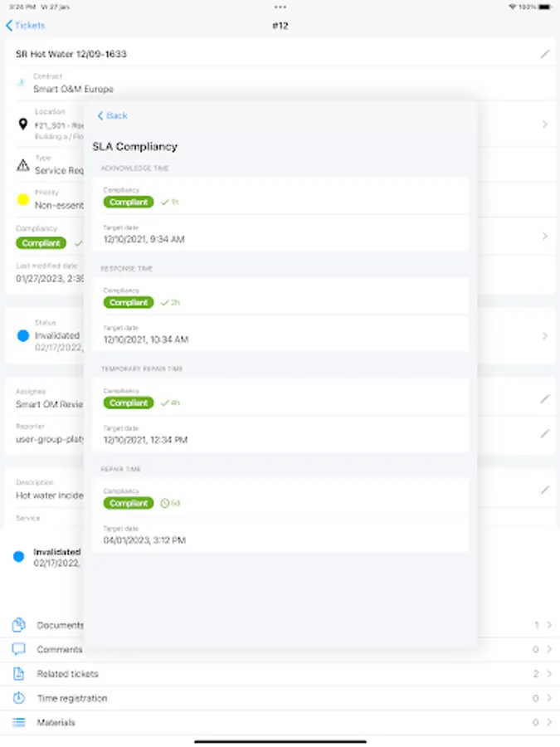560x747 pixels.
Task: Open Status details chevron
Action: tap(545, 336)
